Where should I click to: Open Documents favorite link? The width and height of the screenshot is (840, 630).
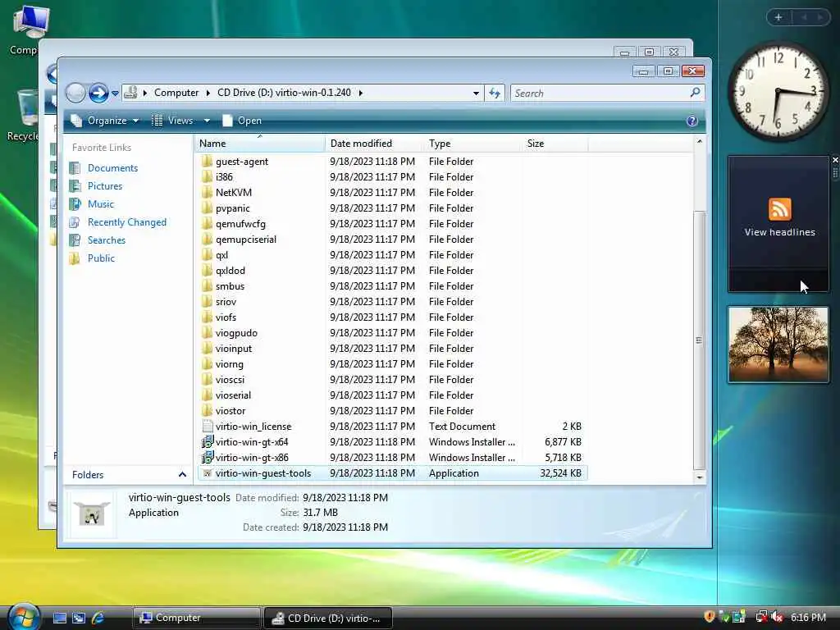click(112, 167)
